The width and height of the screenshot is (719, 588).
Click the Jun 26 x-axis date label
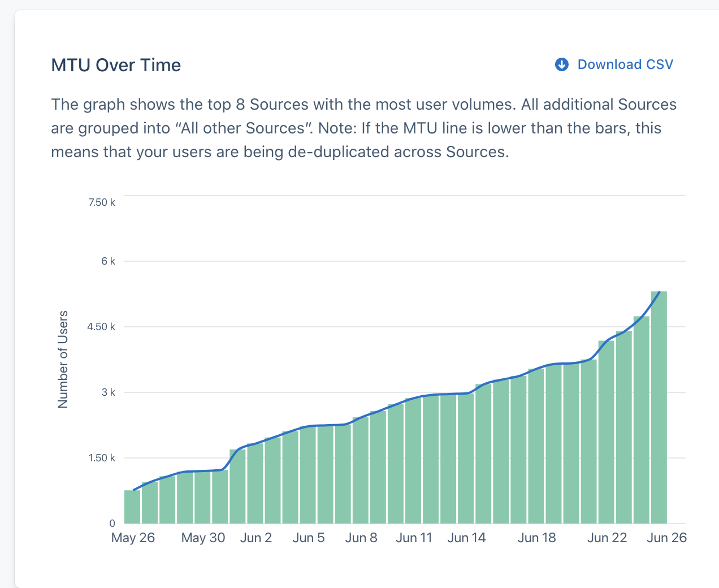coord(666,538)
